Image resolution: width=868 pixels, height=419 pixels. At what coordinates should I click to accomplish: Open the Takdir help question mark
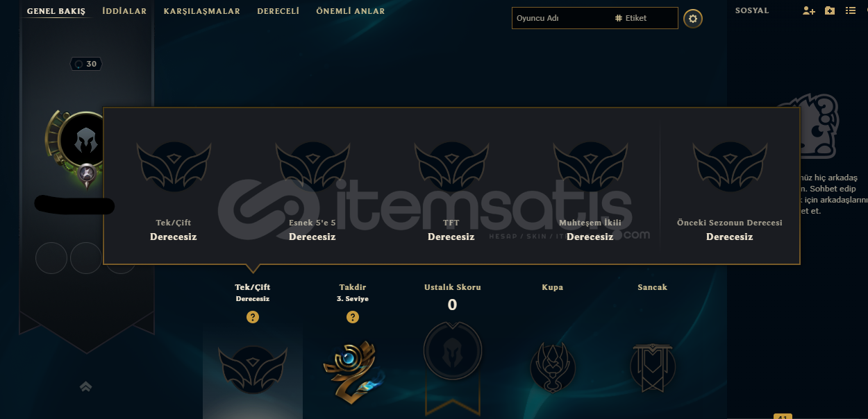tap(353, 317)
